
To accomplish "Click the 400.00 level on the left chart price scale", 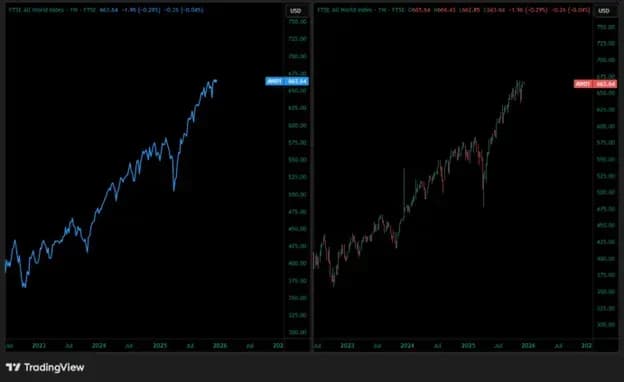I will tap(298, 263).
